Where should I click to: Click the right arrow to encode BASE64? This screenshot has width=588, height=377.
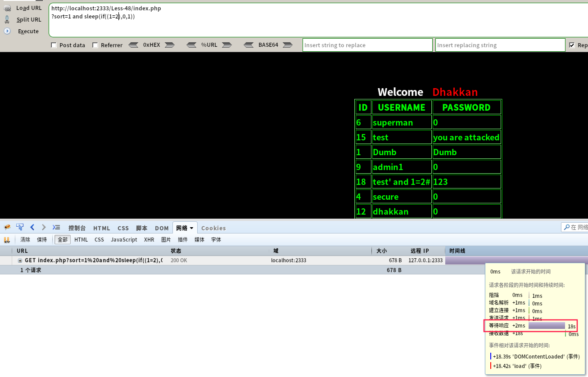tap(287, 45)
